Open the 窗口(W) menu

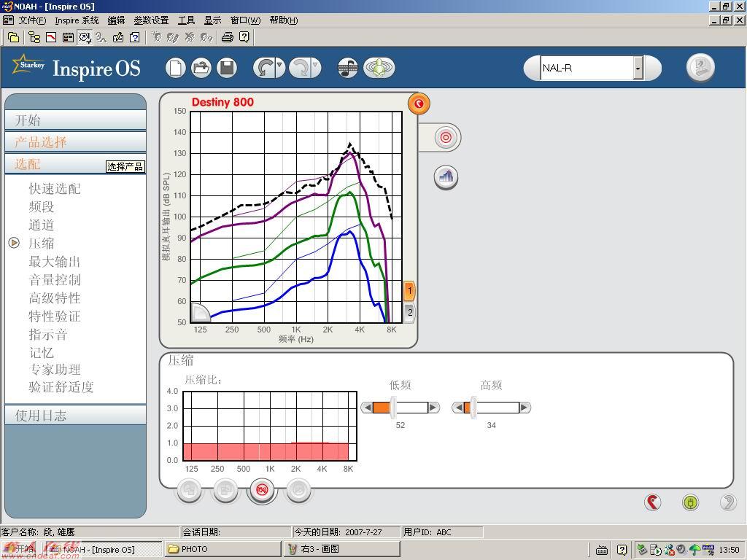tap(245, 20)
